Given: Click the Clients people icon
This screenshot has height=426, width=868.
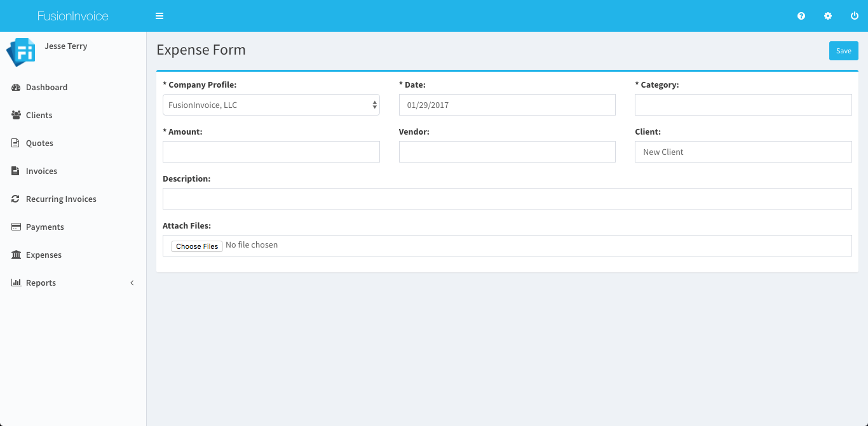Looking at the screenshot, I should [16, 116].
